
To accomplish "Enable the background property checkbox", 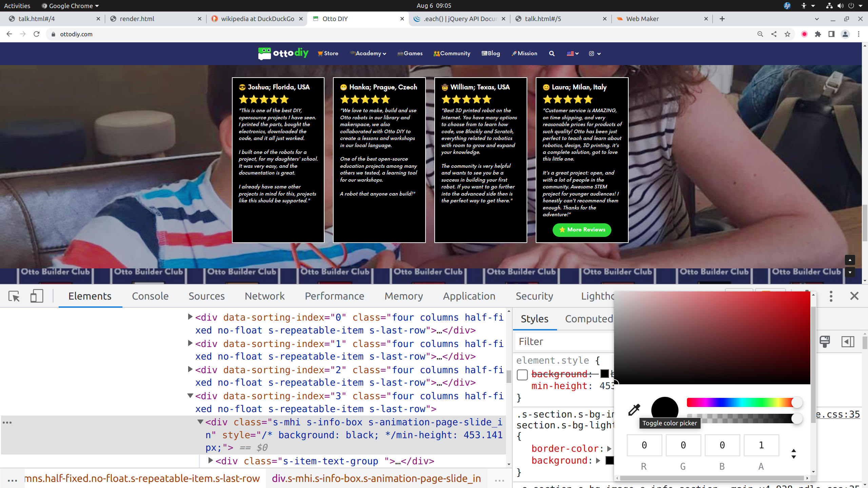I will 522,374.
